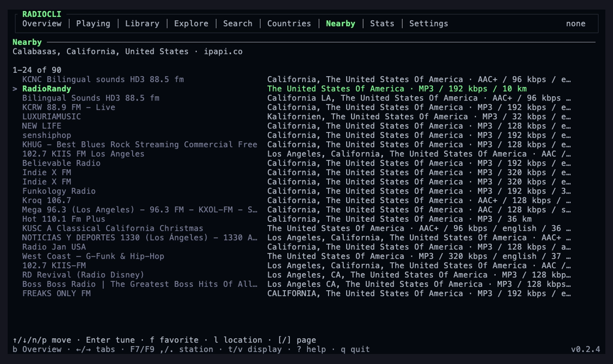
Task: Select Bilingual Sounds HD3 88.5 fm row
Action: pyautogui.click(x=296, y=98)
